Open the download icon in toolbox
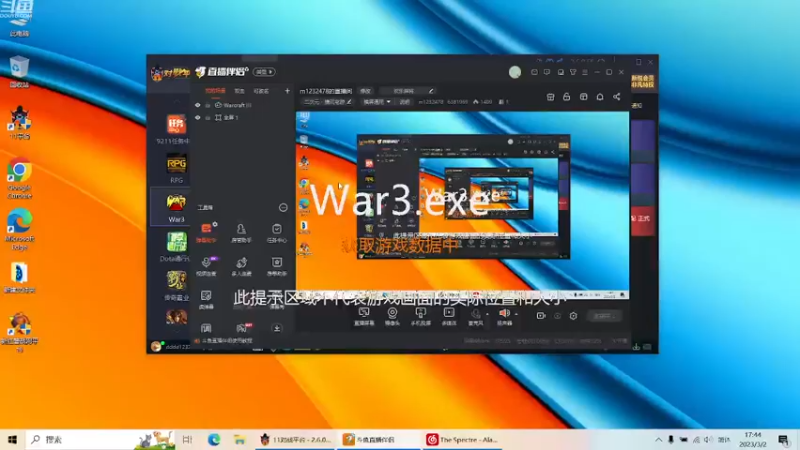Viewport: 800px width, 450px height. [277, 328]
